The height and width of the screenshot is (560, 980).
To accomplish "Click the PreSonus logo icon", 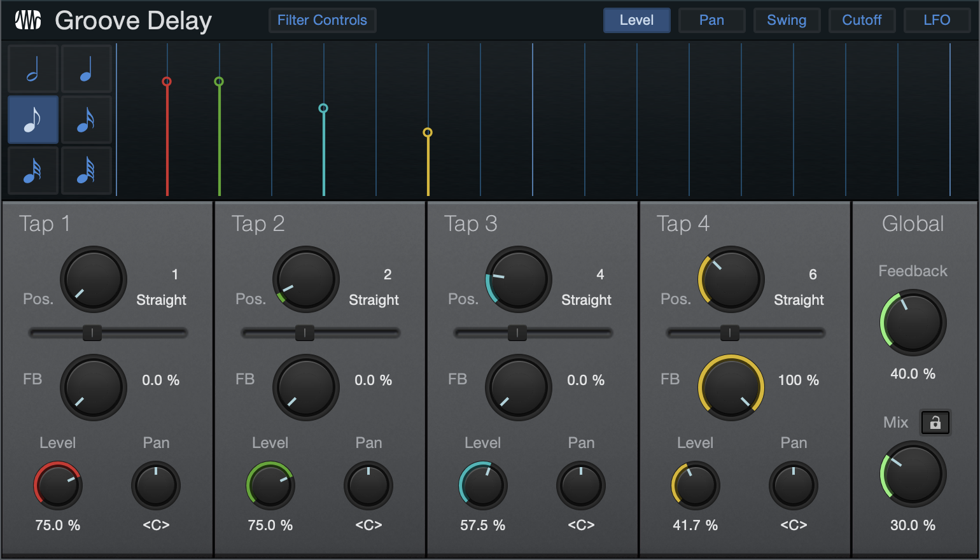I will coord(28,20).
